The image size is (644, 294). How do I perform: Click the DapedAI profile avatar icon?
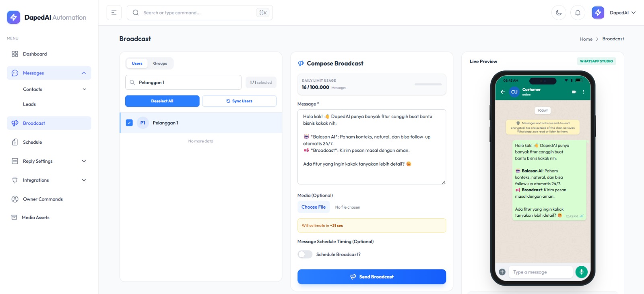tap(598, 12)
